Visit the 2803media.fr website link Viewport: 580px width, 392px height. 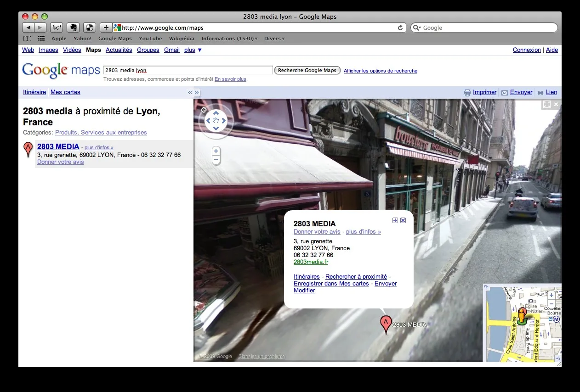pyautogui.click(x=311, y=262)
